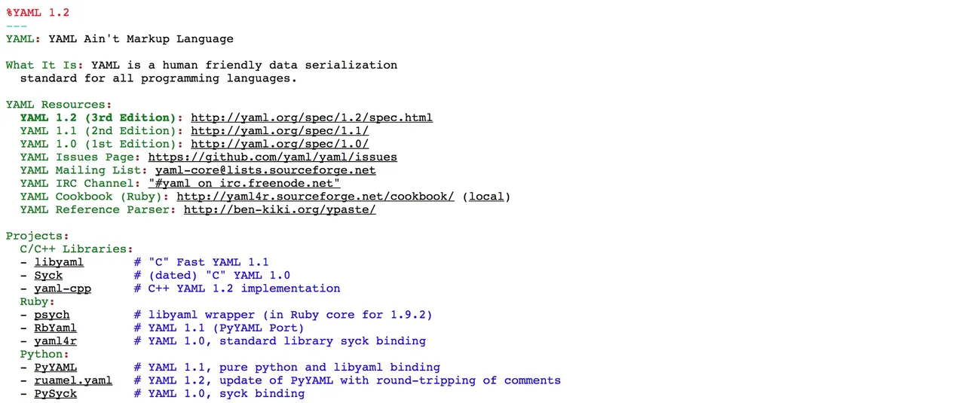Open the psych Ruby library link
Image resolution: width=980 pixels, height=403 pixels.
[x=52, y=315]
